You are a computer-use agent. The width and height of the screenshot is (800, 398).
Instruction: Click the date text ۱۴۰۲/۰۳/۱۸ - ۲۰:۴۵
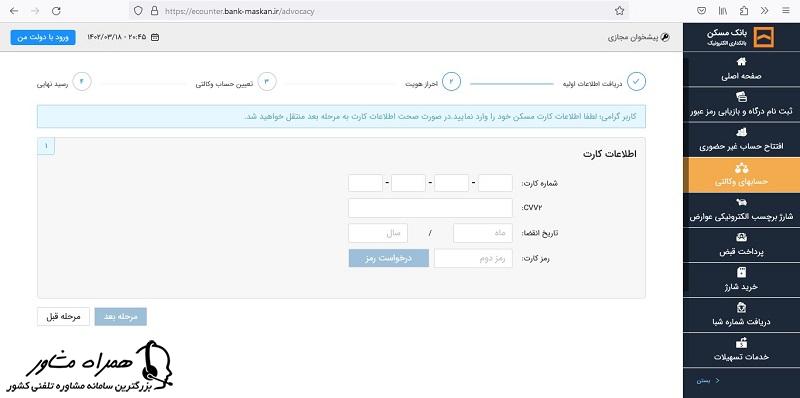[x=117, y=37]
